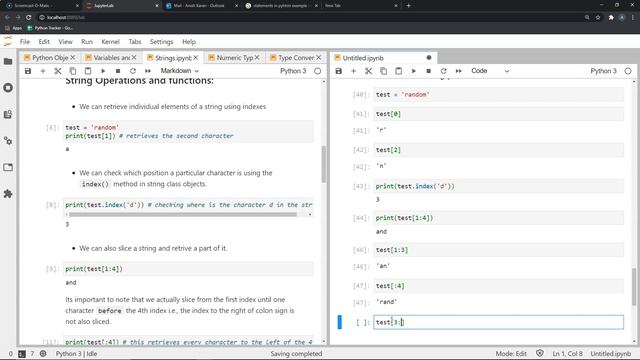This screenshot has height=360, width=640.
Task: Insert a cell below in Strings notebook
Action: [x=43, y=71]
